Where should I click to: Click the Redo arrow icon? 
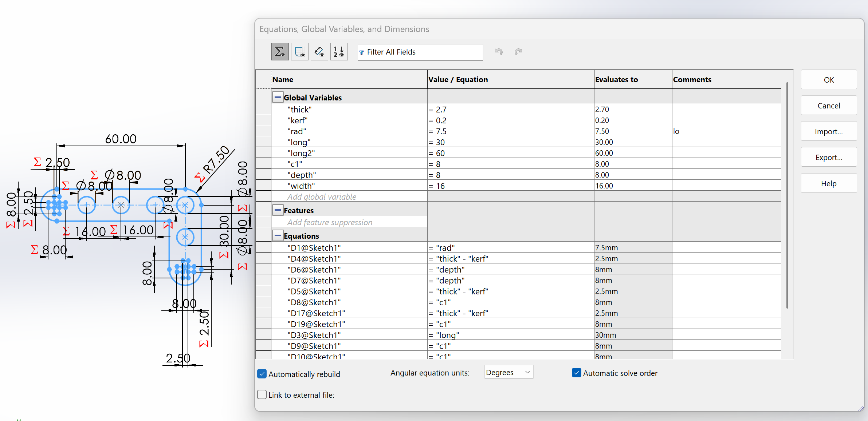518,52
